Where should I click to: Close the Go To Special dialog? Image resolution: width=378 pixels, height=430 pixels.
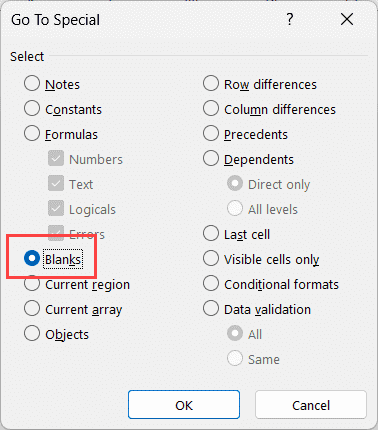(347, 19)
